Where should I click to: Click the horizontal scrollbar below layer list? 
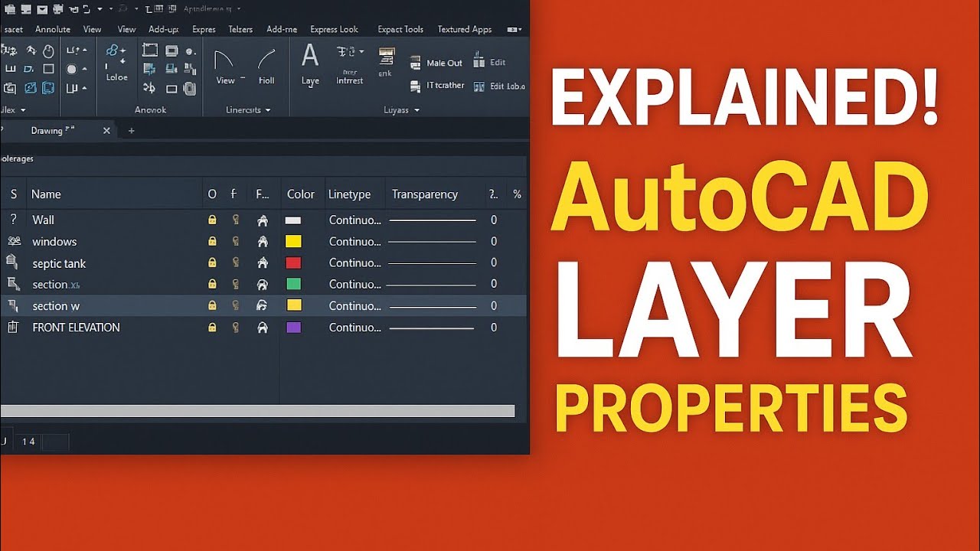pos(257,412)
